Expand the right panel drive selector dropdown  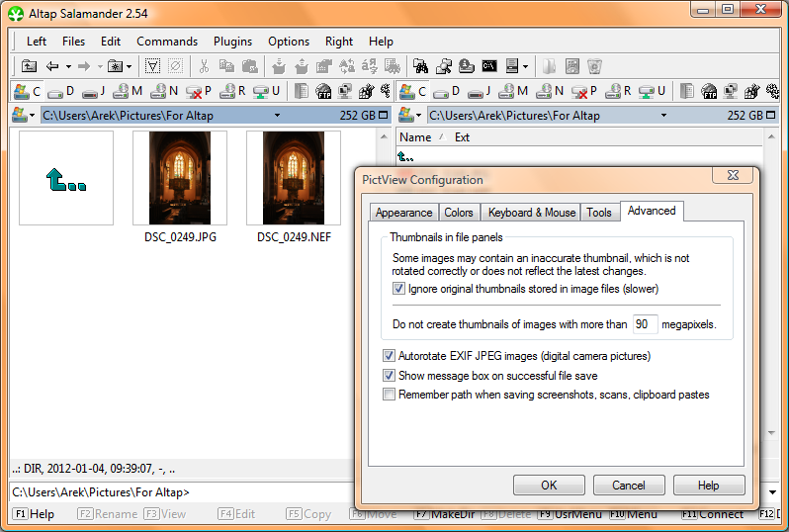[x=417, y=116]
